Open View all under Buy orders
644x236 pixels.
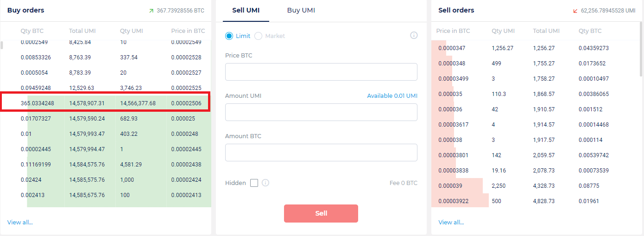coord(20,223)
